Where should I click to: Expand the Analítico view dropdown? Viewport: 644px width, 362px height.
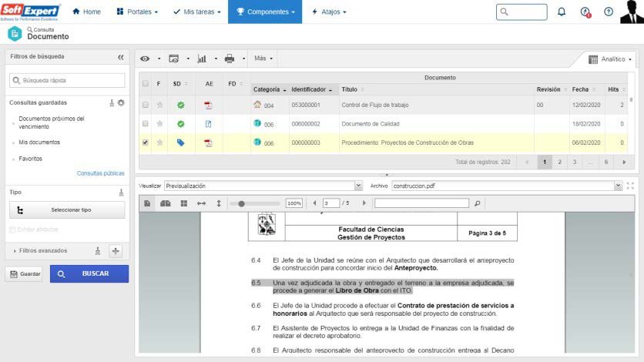click(610, 59)
